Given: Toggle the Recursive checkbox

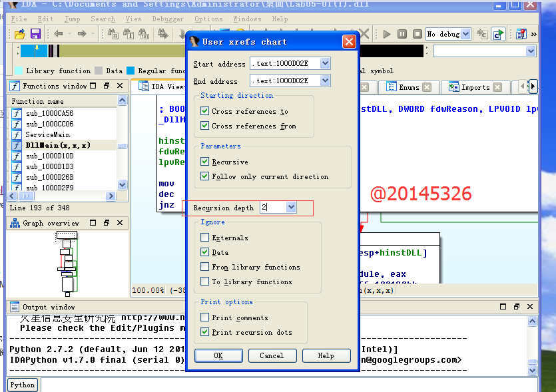Looking at the screenshot, I should pos(205,162).
